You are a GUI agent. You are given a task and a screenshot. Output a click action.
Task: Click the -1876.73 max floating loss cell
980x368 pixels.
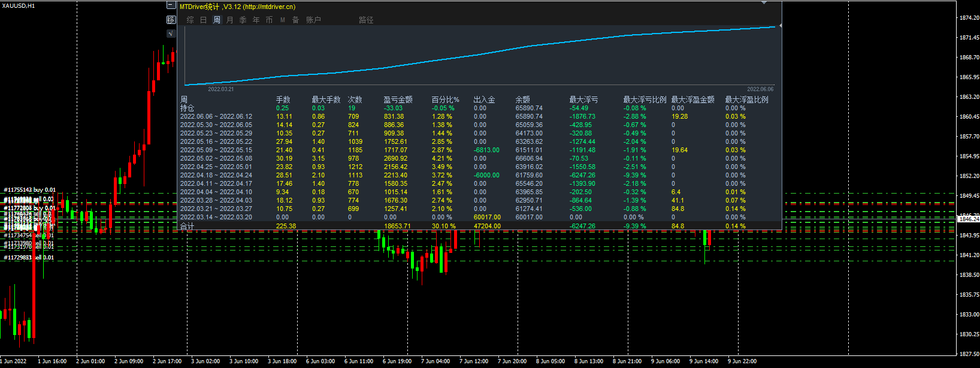click(582, 116)
